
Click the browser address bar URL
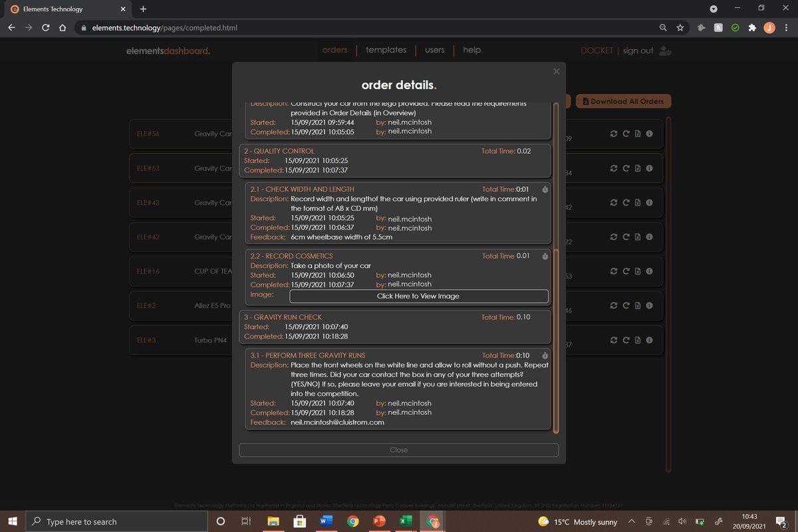(164, 28)
